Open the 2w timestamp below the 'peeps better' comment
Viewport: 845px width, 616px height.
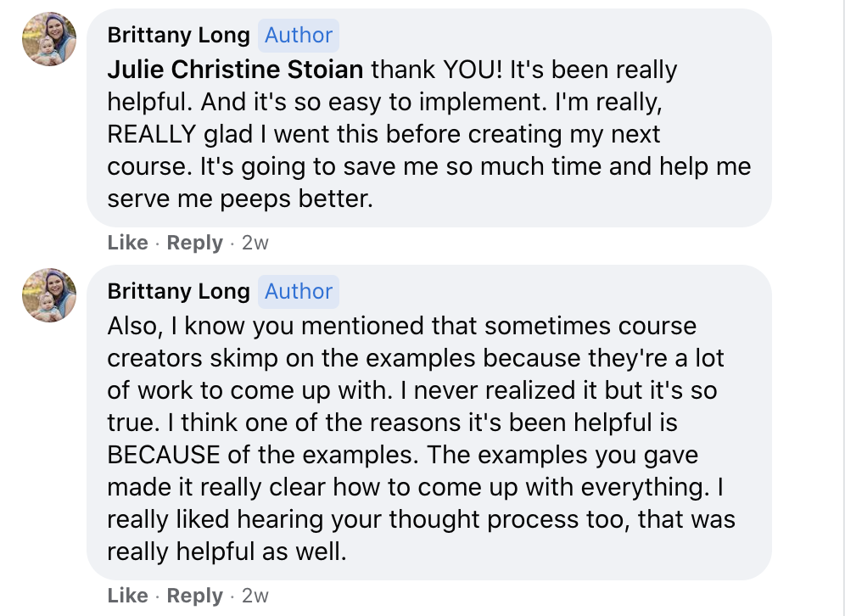click(x=255, y=243)
